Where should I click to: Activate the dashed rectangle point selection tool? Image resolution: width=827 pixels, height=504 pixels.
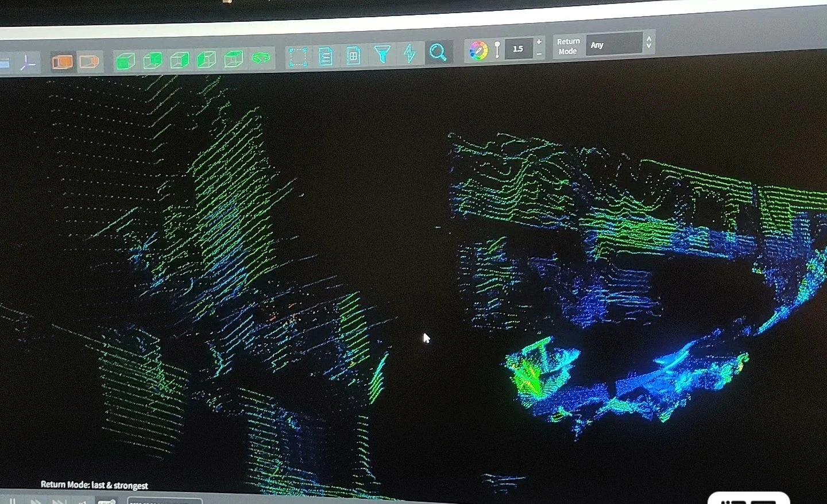coord(297,57)
